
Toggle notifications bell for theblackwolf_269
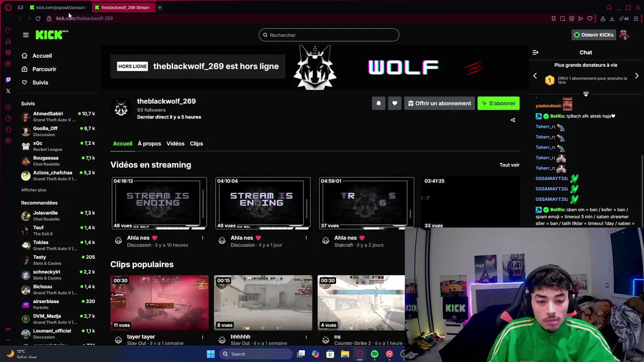pyautogui.click(x=378, y=103)
